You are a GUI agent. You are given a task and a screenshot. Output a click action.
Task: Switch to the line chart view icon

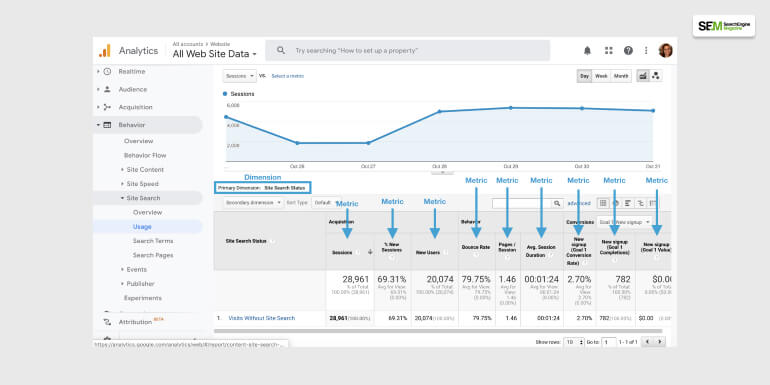pyautogui.click(x=643, y=76)
